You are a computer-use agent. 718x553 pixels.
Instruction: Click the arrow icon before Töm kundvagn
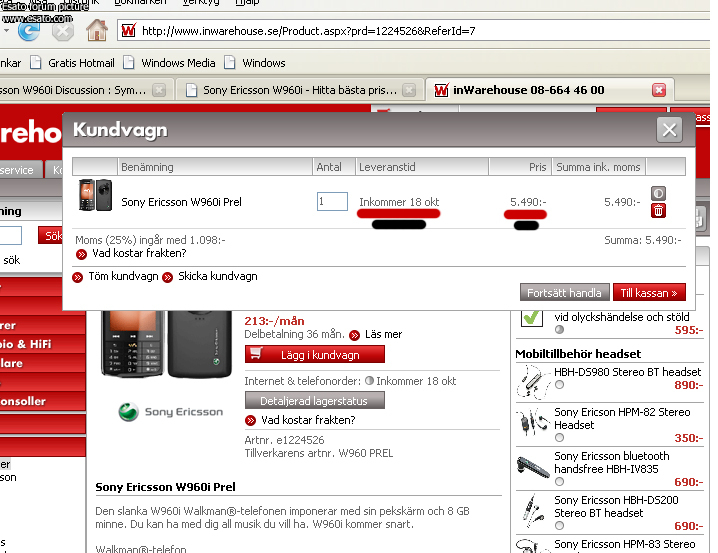click(78, 277)
